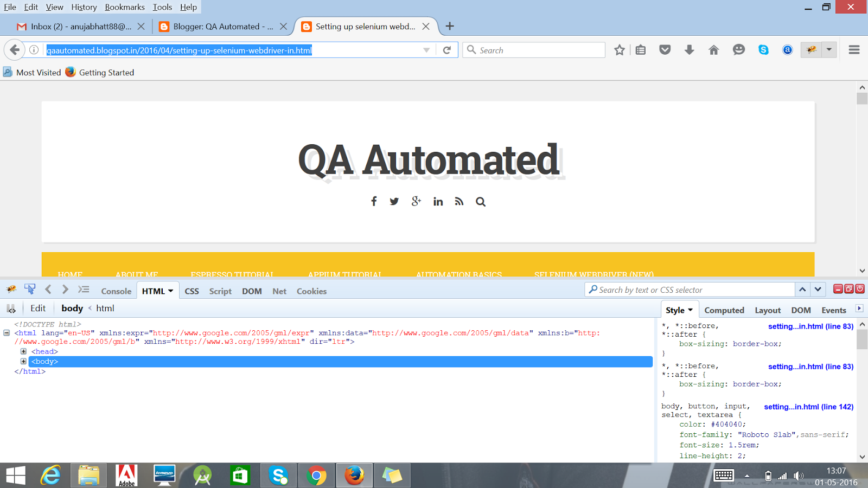868x488 pixels.
Task: Open the Tools menu
Action: point(162,7)
